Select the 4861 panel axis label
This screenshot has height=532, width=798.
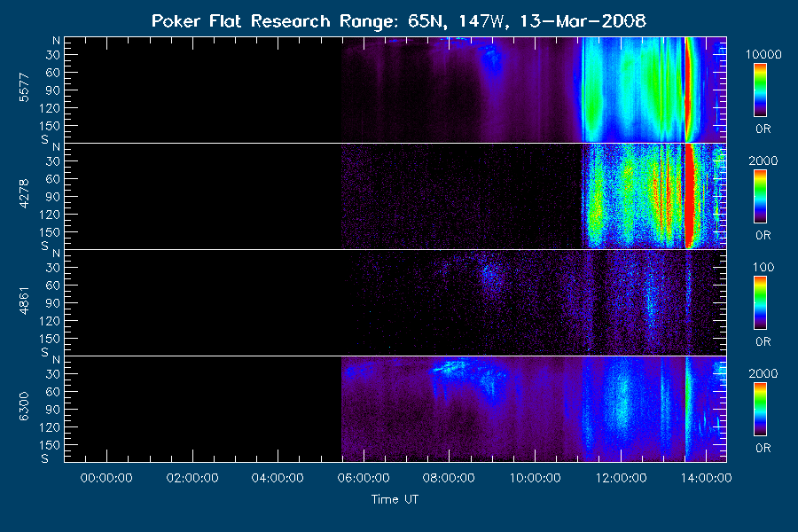(x=24, y=301)
